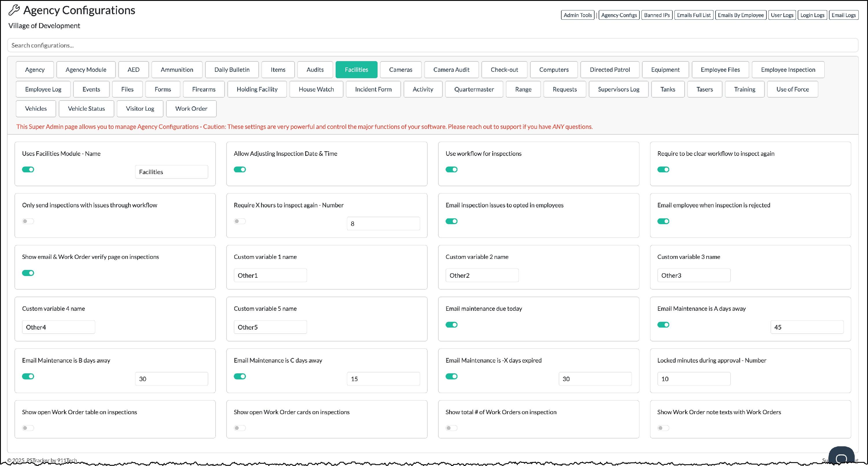Viewport: 868px width, 466px height.
Task: Turn on Require X hours to inspect again
Action: 240,221
